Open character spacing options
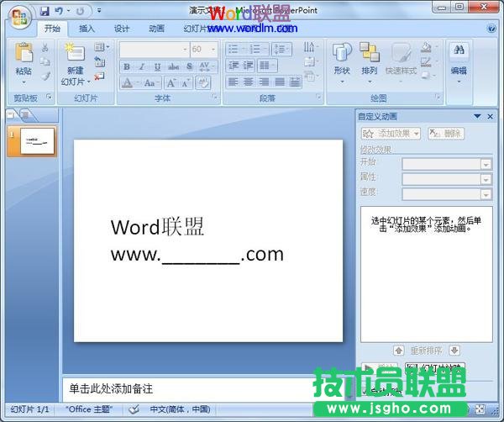504x422 pixels. click(x=207, y=66)
